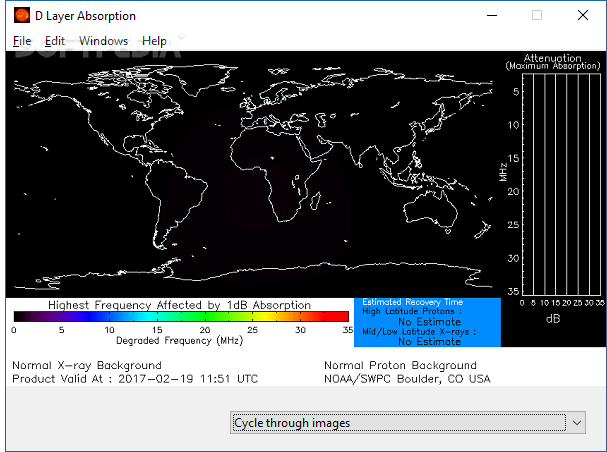Click 'Highest Frequency Affected by 1dB Absorption' title

point(180,305)
